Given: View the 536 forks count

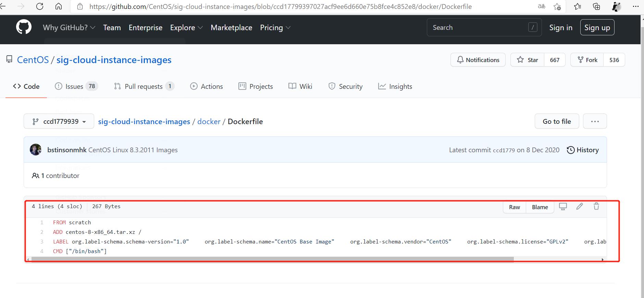Looking at the screenshot, I should click(614, 60).
